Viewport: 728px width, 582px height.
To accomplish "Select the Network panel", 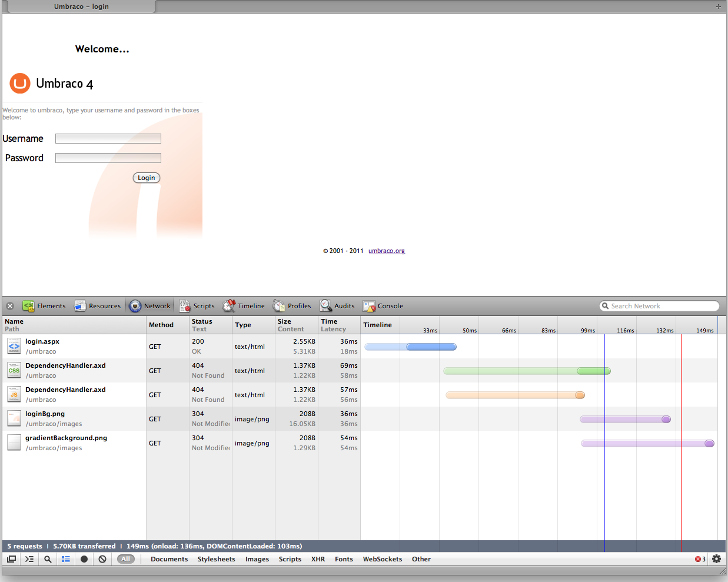I will tap(150, 306).
